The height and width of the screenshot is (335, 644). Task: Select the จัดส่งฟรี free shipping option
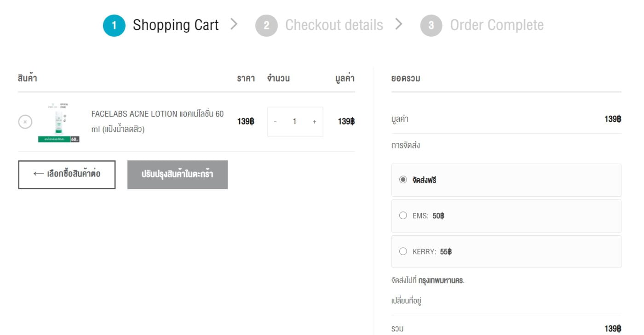coord(403,180)
